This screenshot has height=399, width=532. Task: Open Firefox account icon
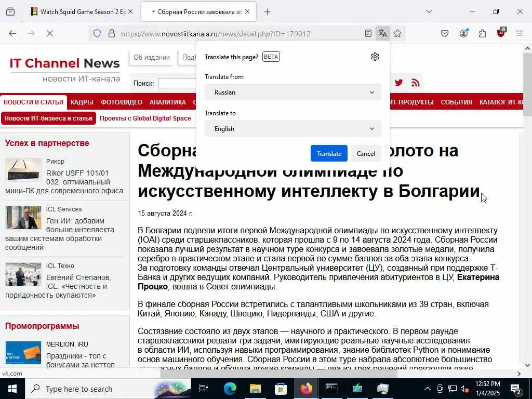[x=463, y=34]
